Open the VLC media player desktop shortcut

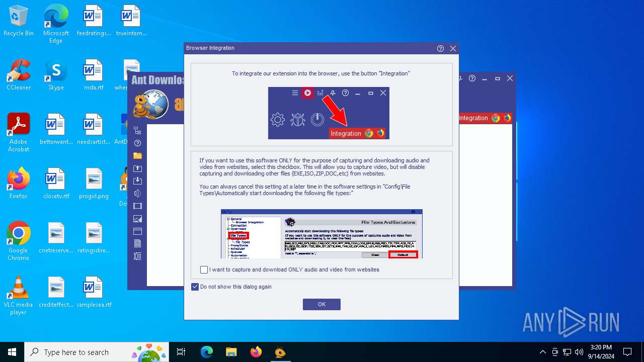19,296
